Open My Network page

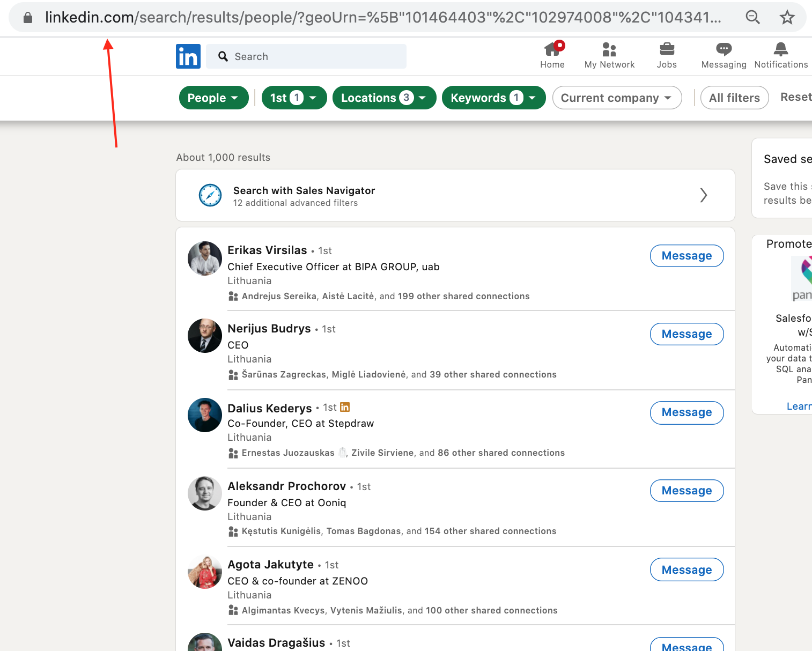click(609, 55)
